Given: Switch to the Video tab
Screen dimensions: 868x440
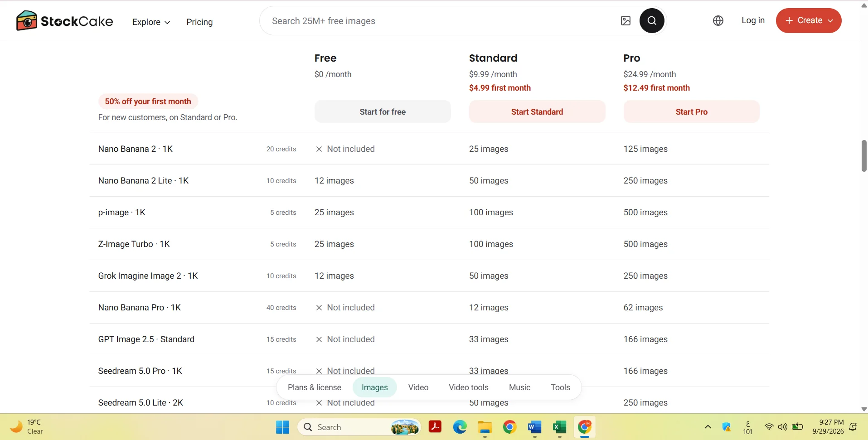Looking at the screenshot, I should [x=418, y=387].
